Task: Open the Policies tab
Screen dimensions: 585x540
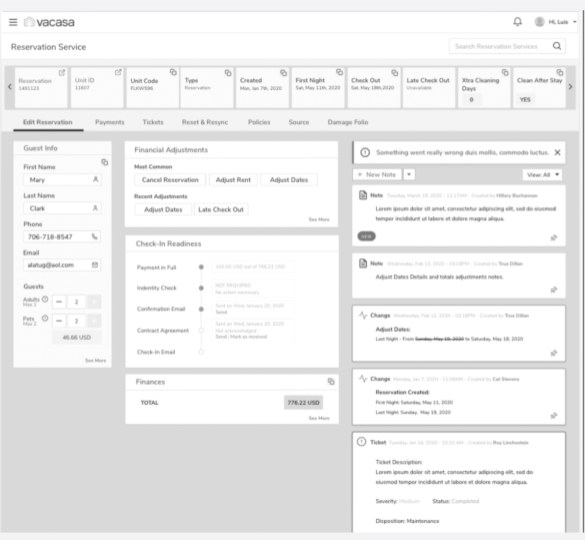Action: 259,122
